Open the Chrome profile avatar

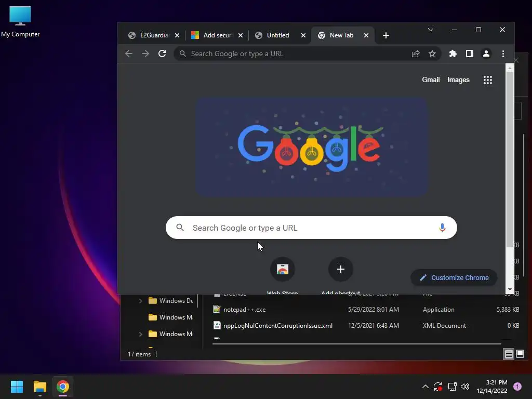tap(486, 54)
